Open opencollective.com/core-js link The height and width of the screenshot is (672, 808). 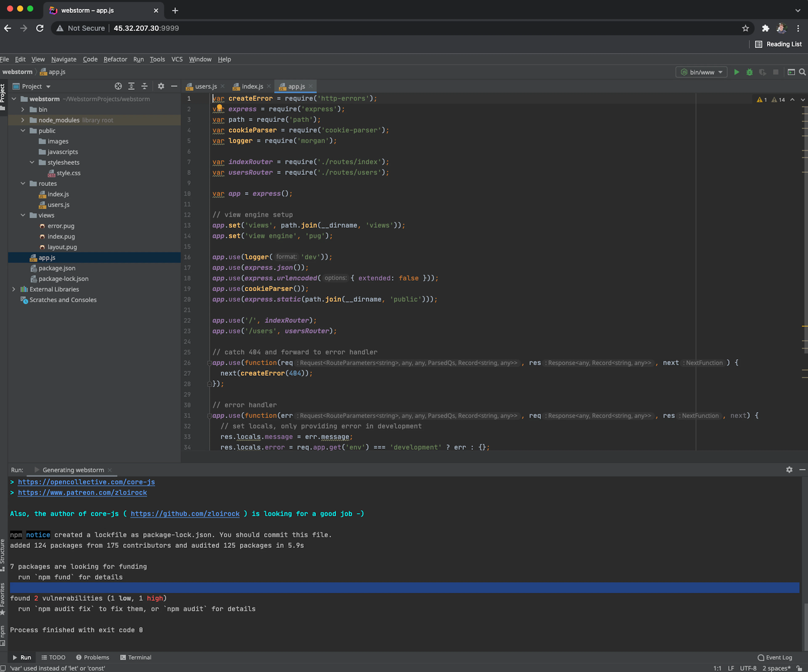(86, 482)
